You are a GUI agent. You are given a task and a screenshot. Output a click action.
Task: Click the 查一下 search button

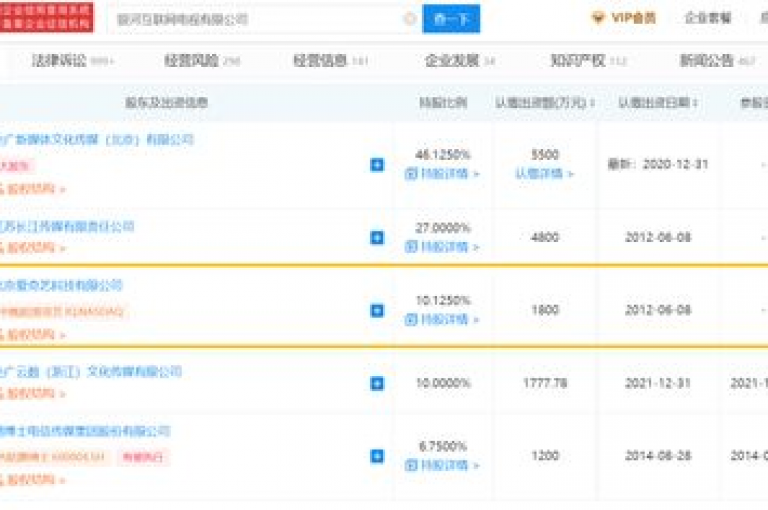[x=451, y=19]
